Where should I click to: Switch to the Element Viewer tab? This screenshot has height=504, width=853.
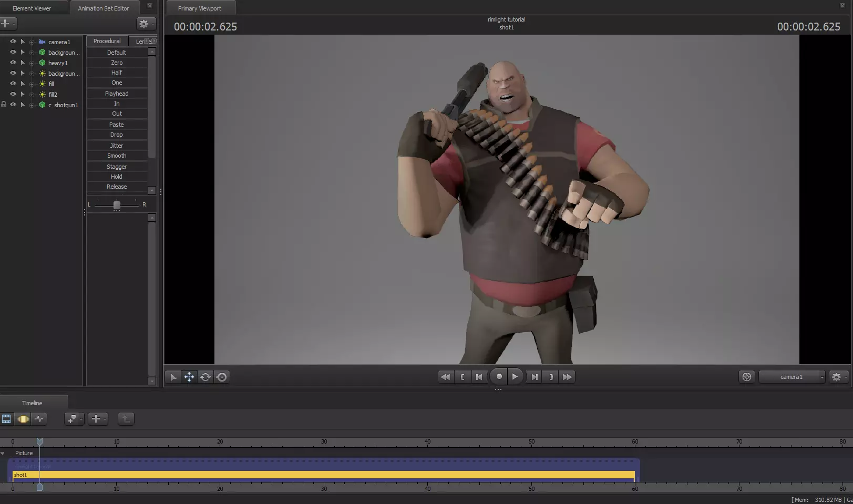pyautogui.click(x=32, y=8)
